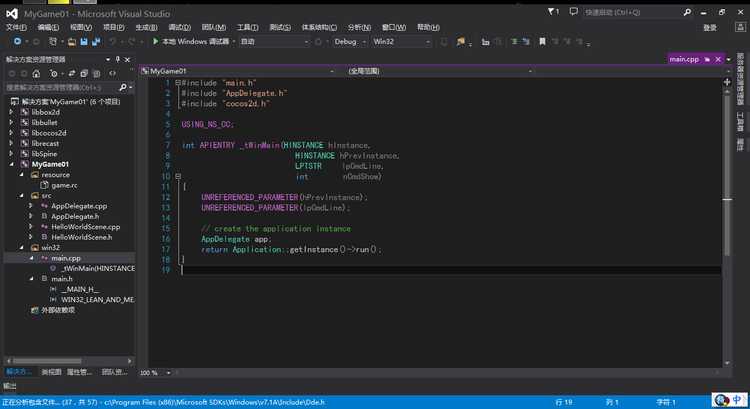
Task: Select the _tWinMain(HINSTANCE function node
Action: pyautogui.click(x=98, y=268)
